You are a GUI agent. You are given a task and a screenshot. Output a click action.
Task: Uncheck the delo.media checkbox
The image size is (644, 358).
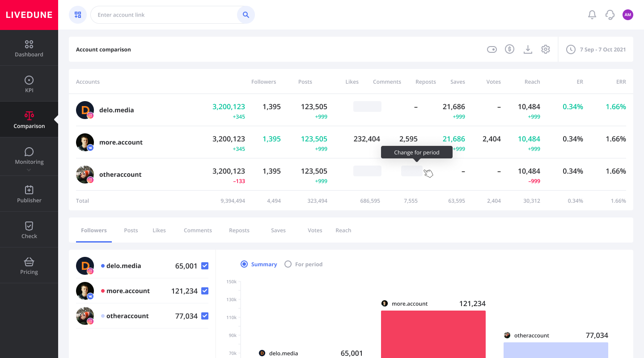[205, 266]
